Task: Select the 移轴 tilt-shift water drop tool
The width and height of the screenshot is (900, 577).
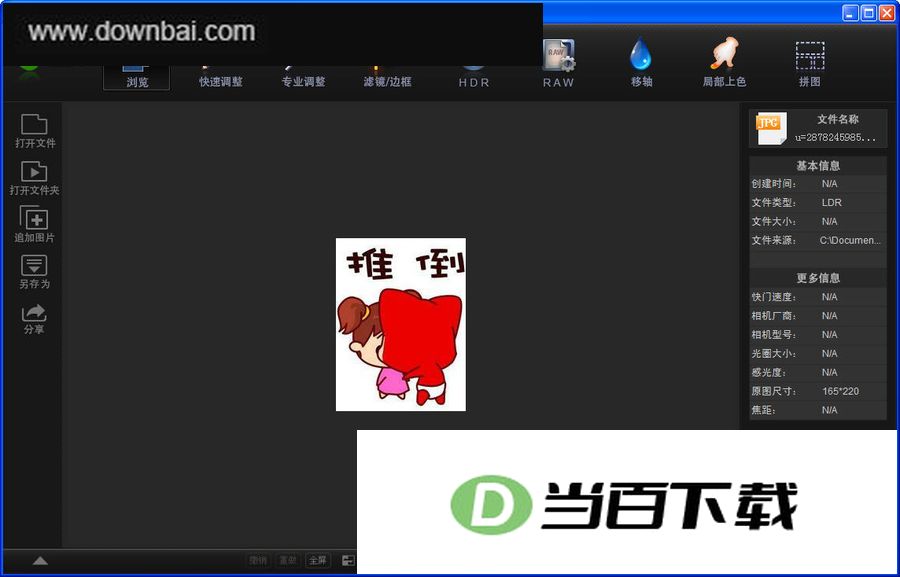Action: [641, 63]
